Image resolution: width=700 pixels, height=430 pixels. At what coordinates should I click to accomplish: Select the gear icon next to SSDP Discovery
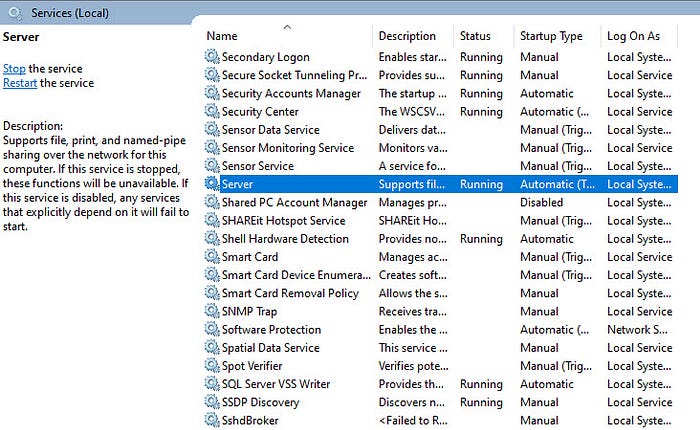(212, 402)
